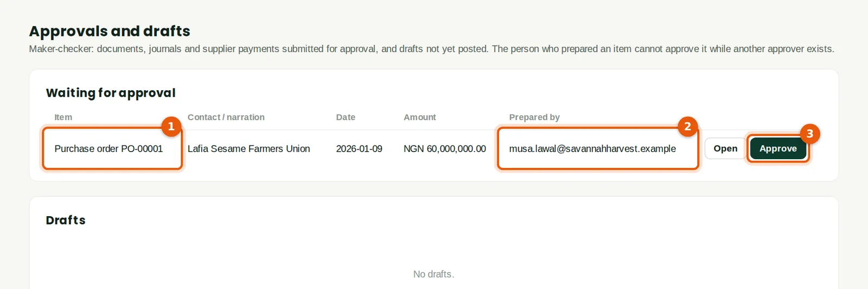Click the Waiting for approval heading

click(111, 93)
